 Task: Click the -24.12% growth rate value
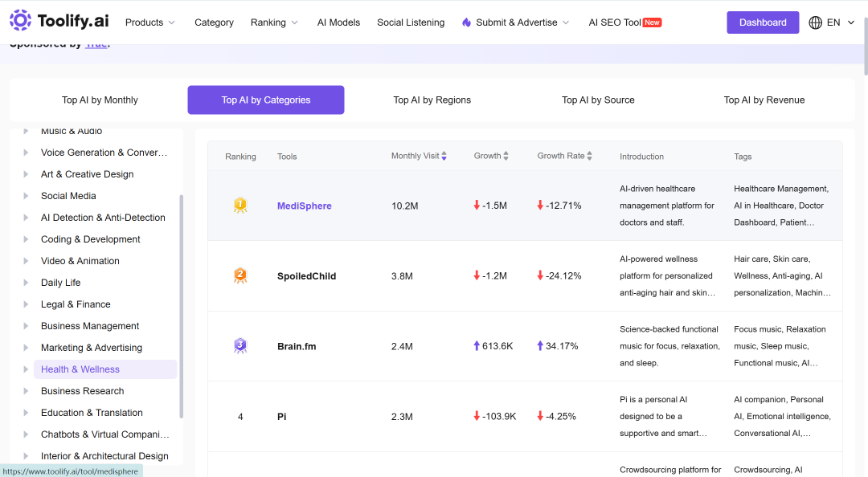[563, 275]
